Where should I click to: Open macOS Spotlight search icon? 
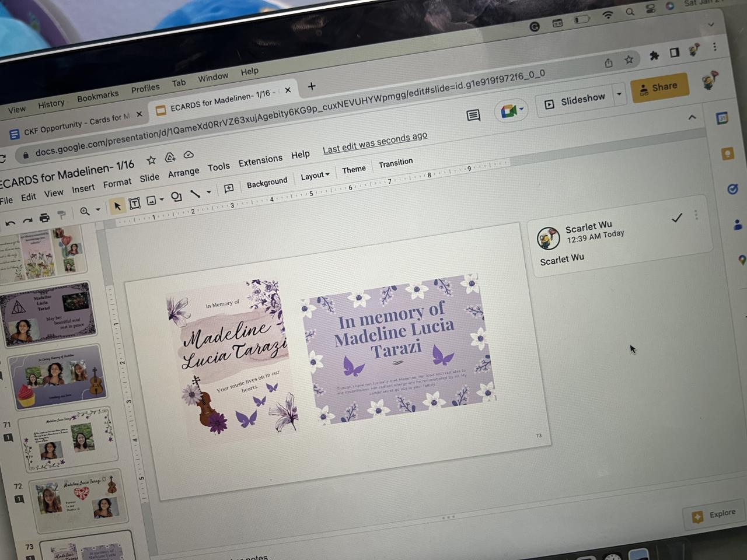(630, 12)
